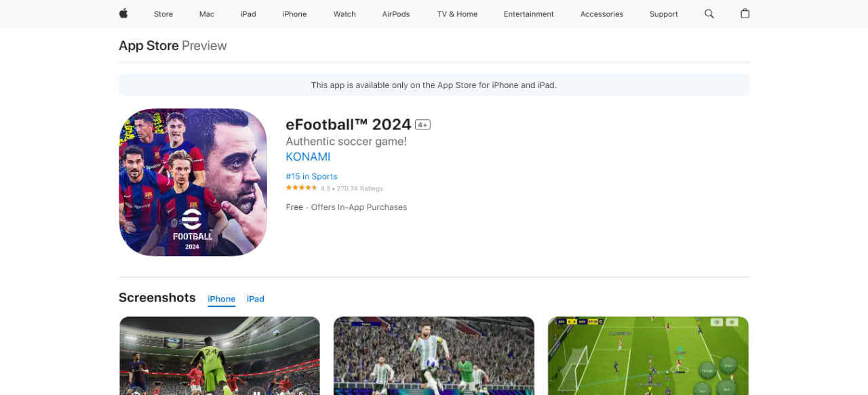Go to the iPad nav item
Image resolution: width=868 pixels, height=395 pixels.
click(x=248, y=14)
